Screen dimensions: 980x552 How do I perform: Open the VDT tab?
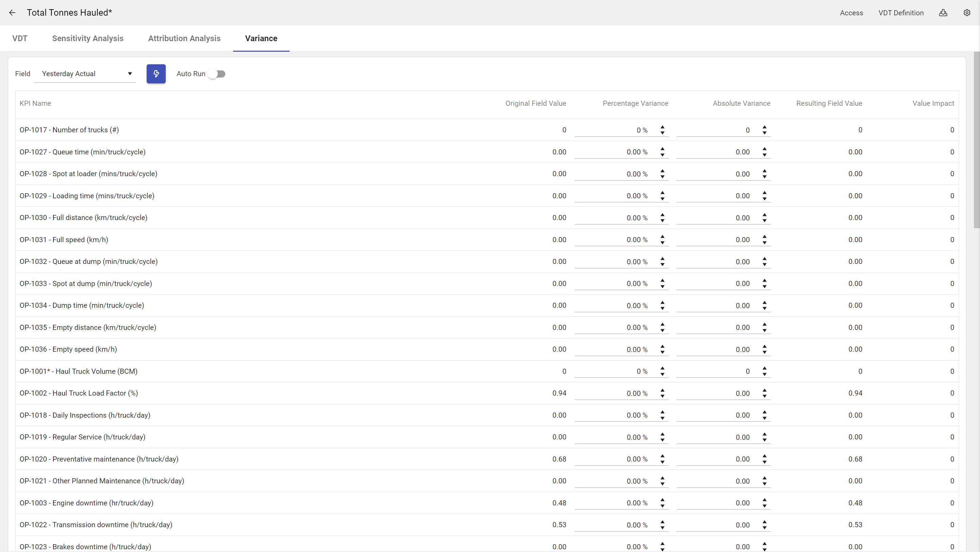(20, 38)
